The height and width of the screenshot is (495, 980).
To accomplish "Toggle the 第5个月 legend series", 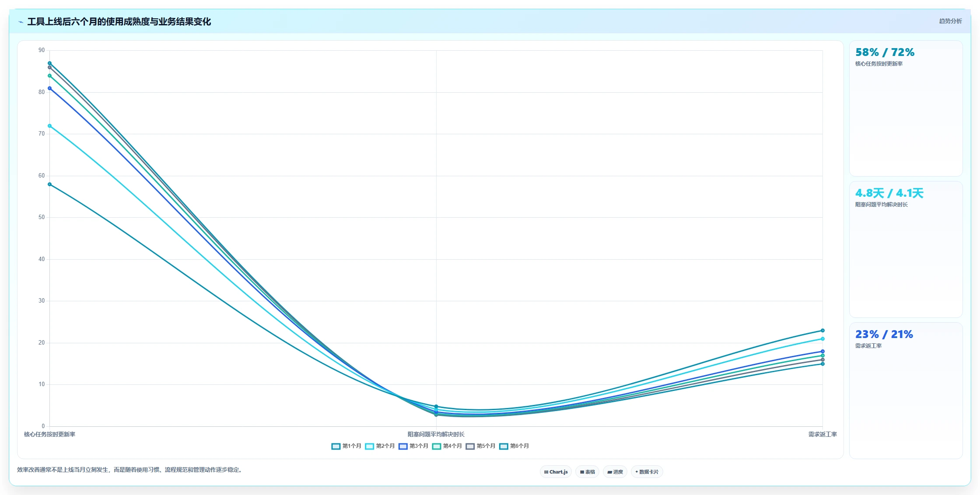I will pyautogui.click(x=481, y=446).
